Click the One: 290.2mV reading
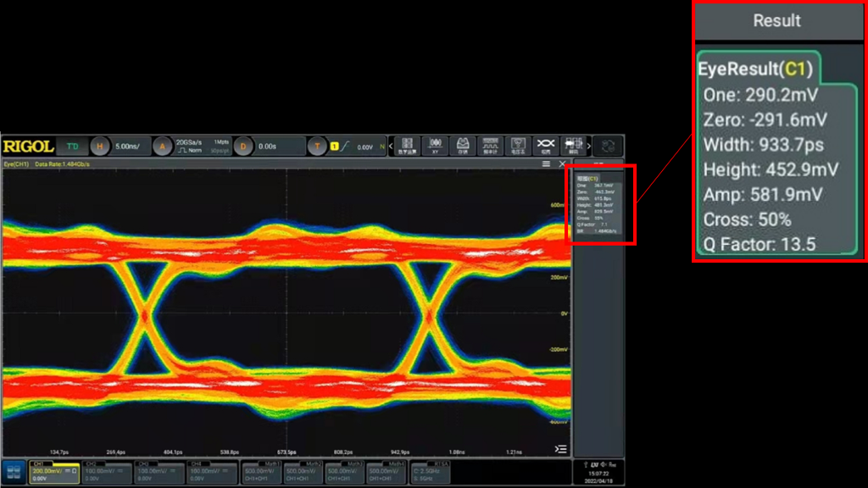 (760, 95)
